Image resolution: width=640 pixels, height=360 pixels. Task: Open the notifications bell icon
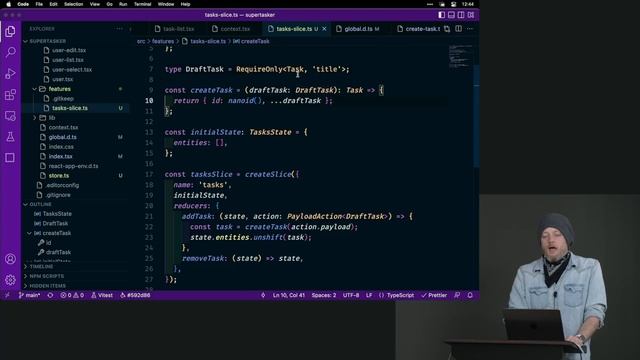[x=470, y=295]
